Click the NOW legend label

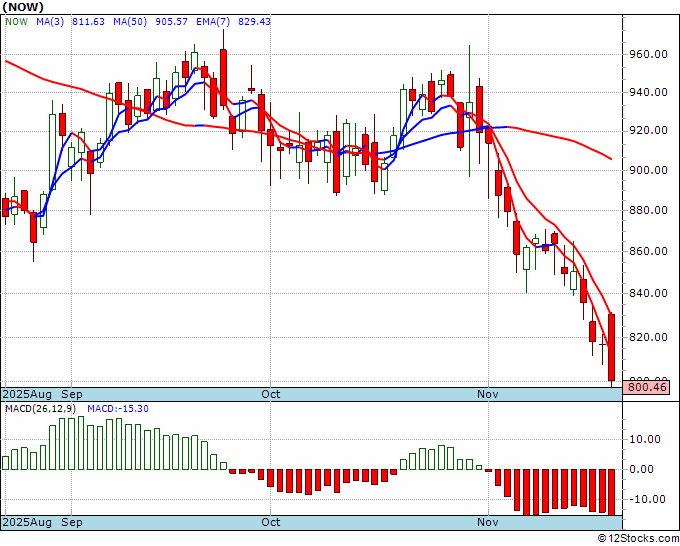point(16,21)
